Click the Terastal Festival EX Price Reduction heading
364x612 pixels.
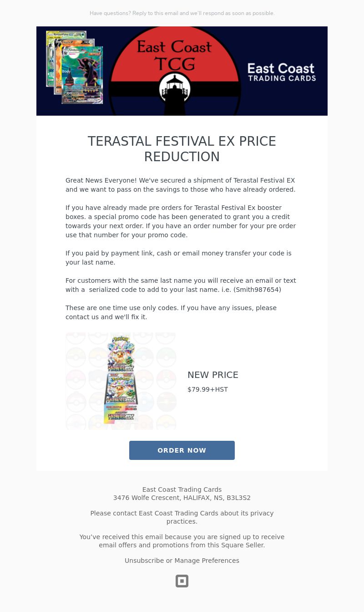[x=182, y=149]
